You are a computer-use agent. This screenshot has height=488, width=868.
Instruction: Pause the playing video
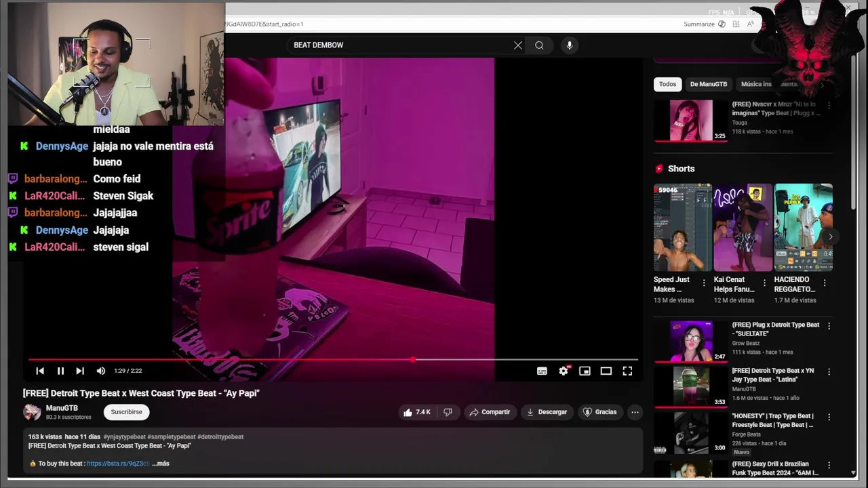coord(60,371)
